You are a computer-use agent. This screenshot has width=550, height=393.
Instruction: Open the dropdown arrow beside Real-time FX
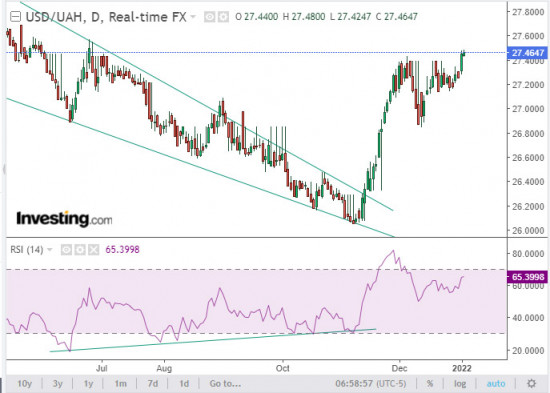193,17
